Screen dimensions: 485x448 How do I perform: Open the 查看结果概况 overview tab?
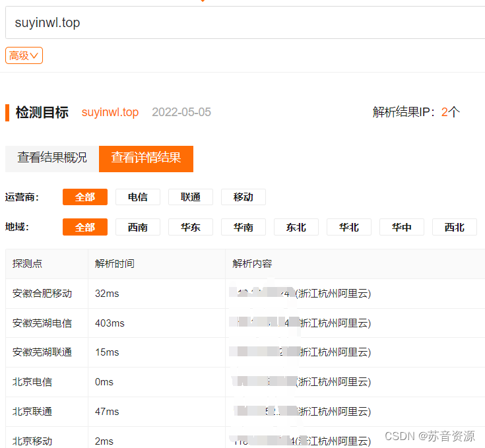tap(52, 158)
